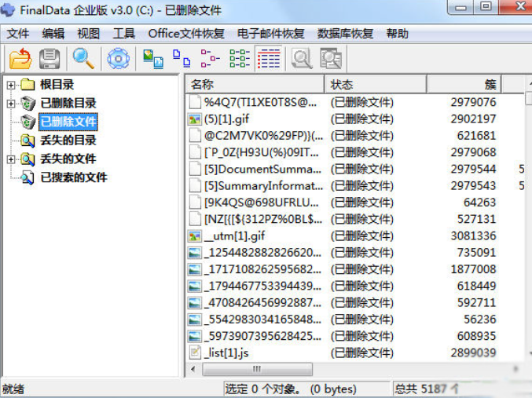
Task: Switch to large icons view
Action: tap(153, 59)
